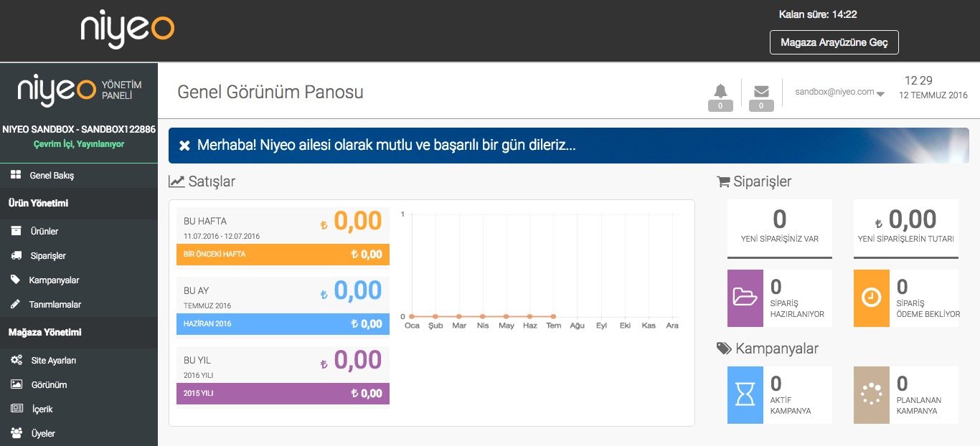
Task: Click the purple folder Sipariş Hazırlanıyor tile
Action: coord(745,298)
